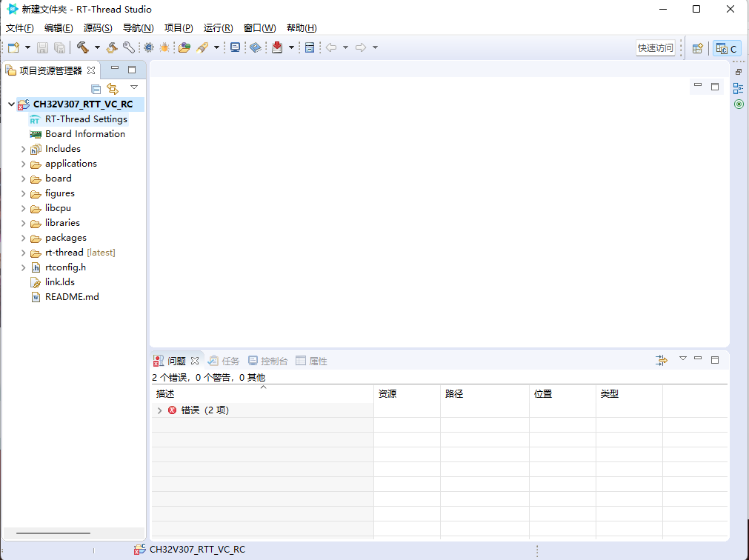
Task: Open the flashlight search dropdown arrow
Action: (216, 47)
